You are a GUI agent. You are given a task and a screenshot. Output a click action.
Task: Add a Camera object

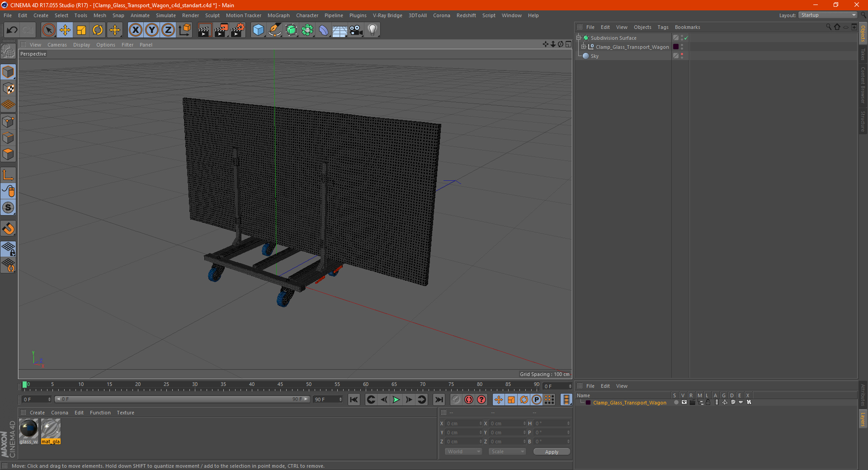356,30
